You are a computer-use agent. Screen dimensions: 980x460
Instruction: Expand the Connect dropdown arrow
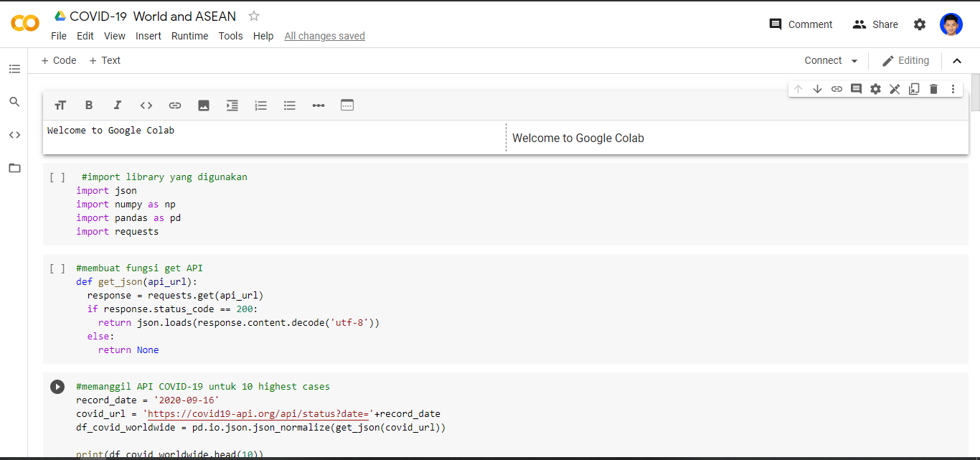854,61
